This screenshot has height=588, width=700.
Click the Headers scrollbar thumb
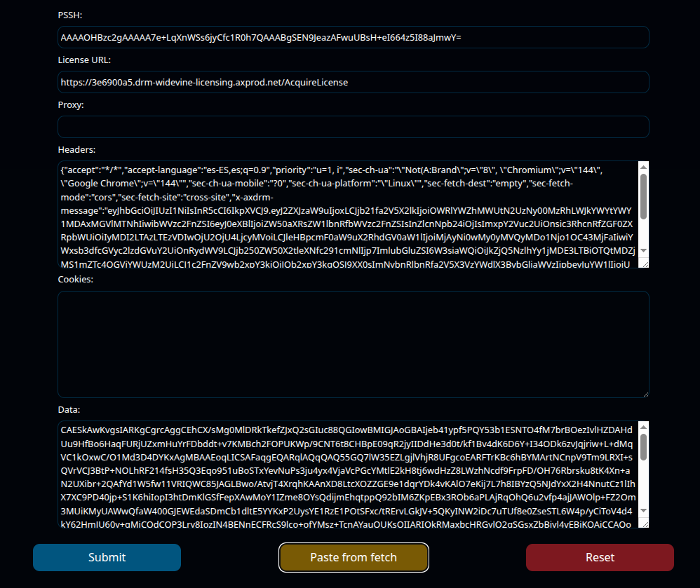[643, 196]
